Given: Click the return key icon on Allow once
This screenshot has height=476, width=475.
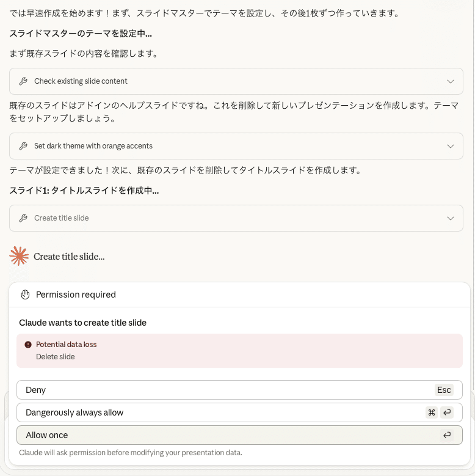Looking at the screenshot, I should (x=447, y=435).
